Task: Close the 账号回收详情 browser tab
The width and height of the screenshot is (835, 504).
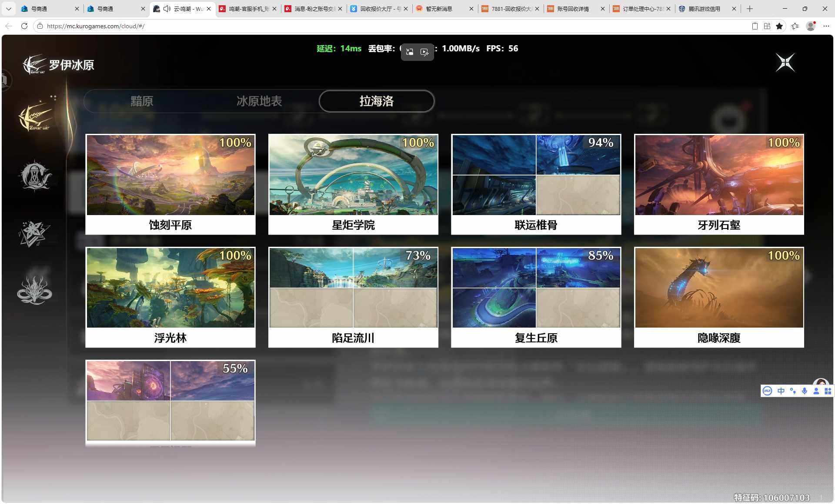Action: coord(602,9)
